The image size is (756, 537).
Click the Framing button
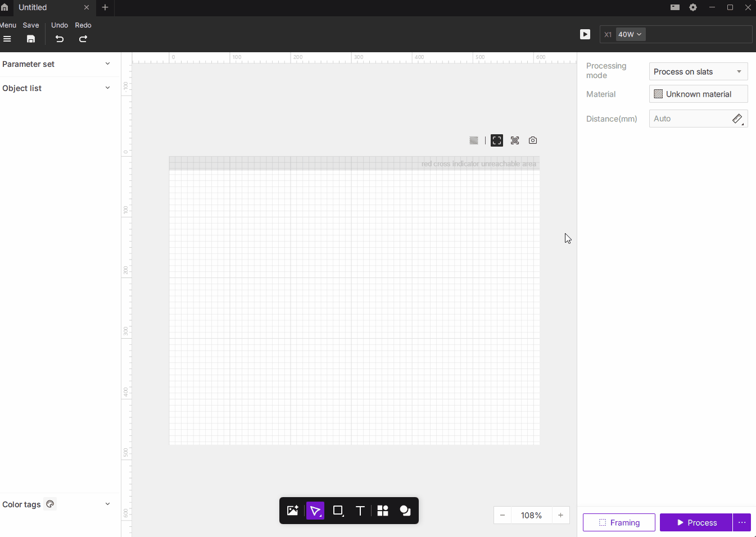pyautogui.click(x=619, y=522)
